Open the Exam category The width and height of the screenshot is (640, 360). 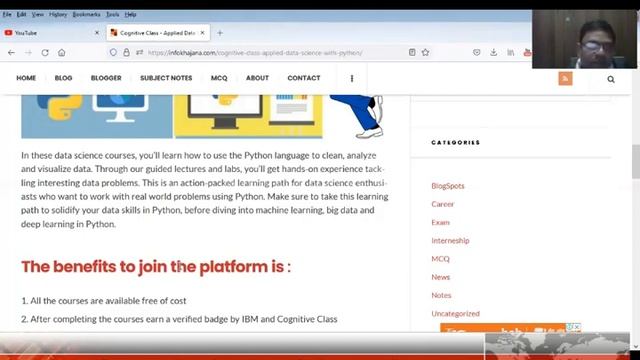click(440, 222)
